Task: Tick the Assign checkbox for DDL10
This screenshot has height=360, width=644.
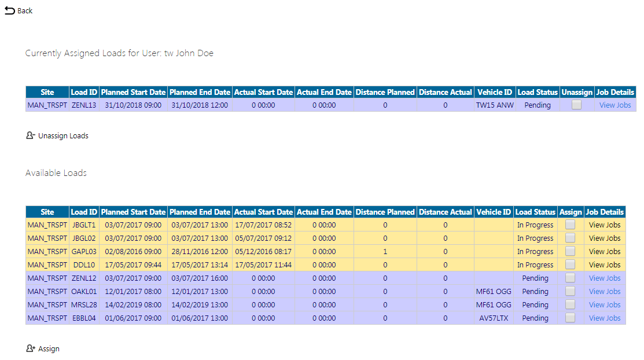Action: click(570, 265)
